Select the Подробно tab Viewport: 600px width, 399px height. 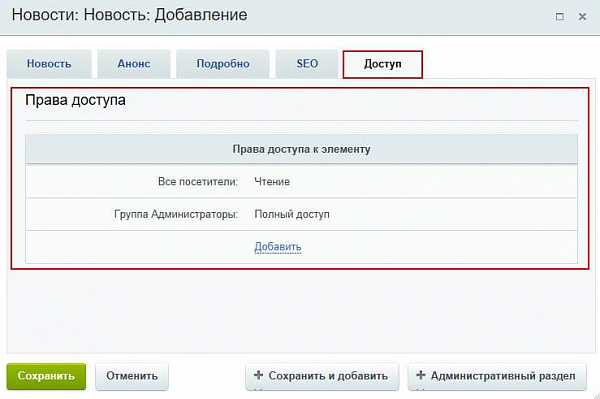pos(223,64)
